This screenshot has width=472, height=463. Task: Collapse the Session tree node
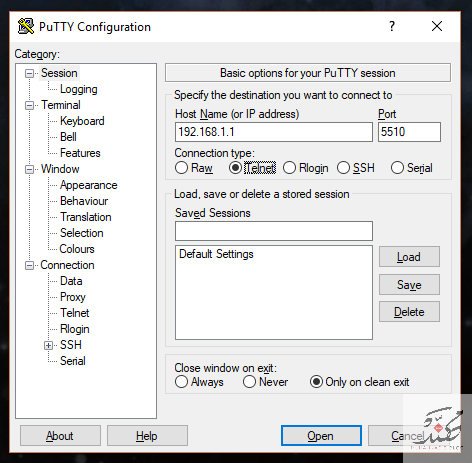29,73
